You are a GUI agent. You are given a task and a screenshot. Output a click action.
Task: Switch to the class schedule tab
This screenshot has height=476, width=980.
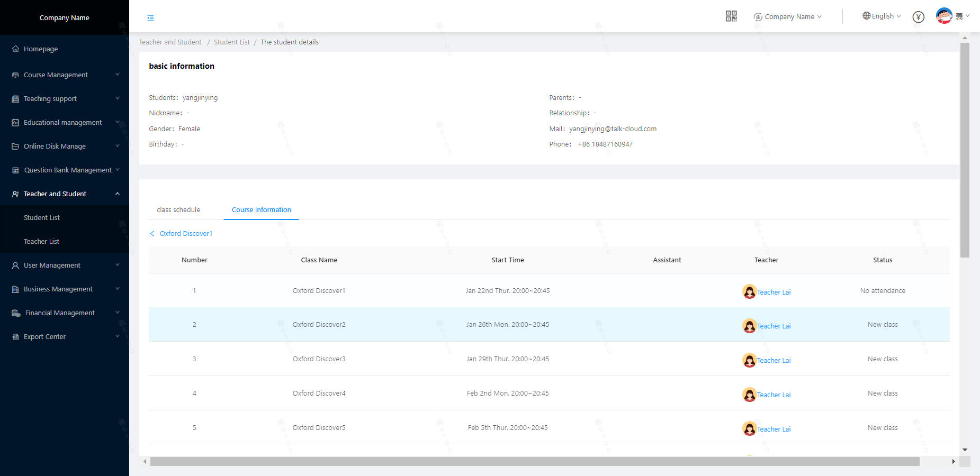[178, 209]
